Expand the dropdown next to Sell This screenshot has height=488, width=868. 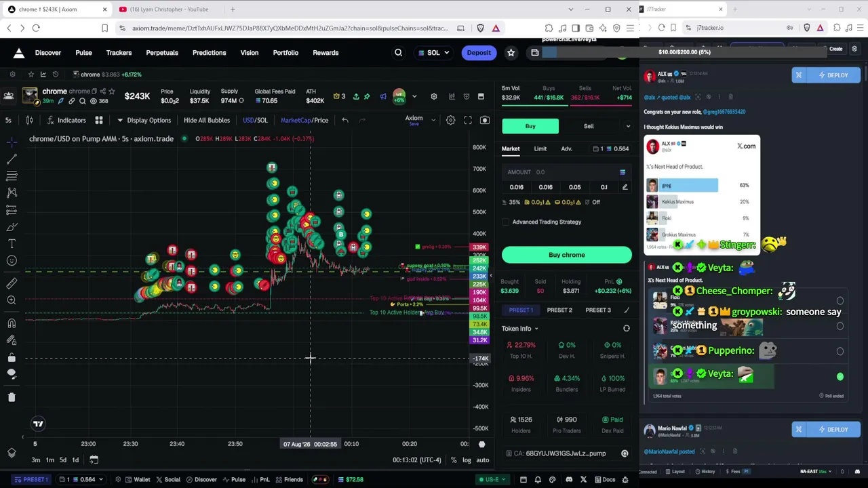click(x=628, y=126)
